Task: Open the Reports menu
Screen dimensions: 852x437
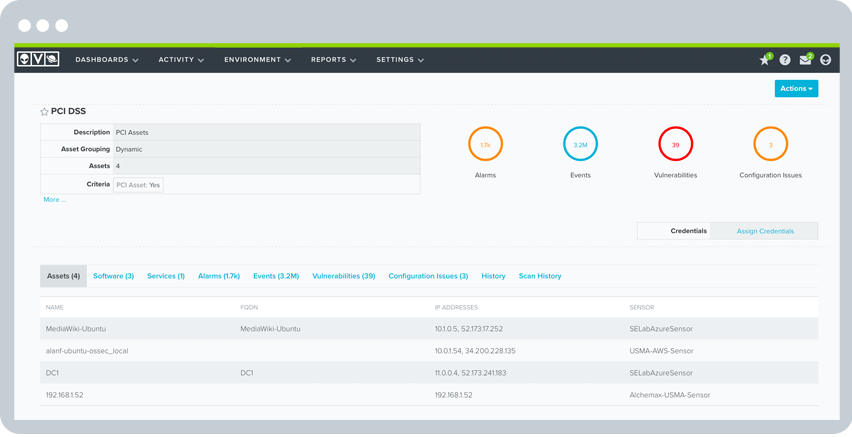Action: coord(333,60)
